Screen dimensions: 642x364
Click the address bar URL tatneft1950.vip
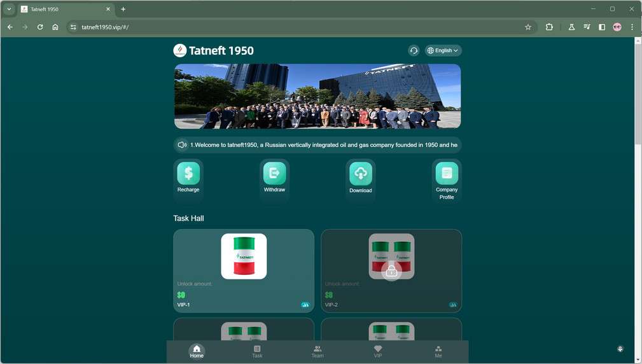[105, 27]
